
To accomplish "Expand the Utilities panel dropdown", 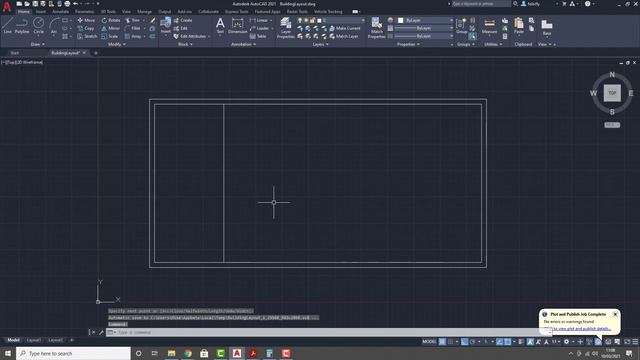I will (x=493, y=44).
